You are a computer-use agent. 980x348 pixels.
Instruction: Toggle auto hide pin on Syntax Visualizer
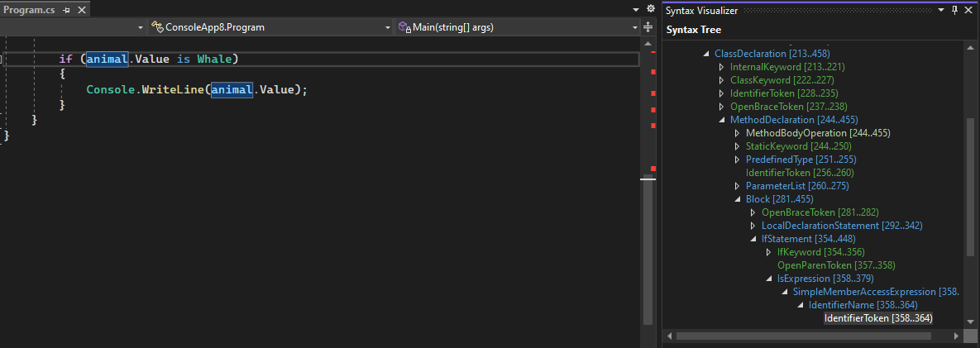[x=954, y=11]
